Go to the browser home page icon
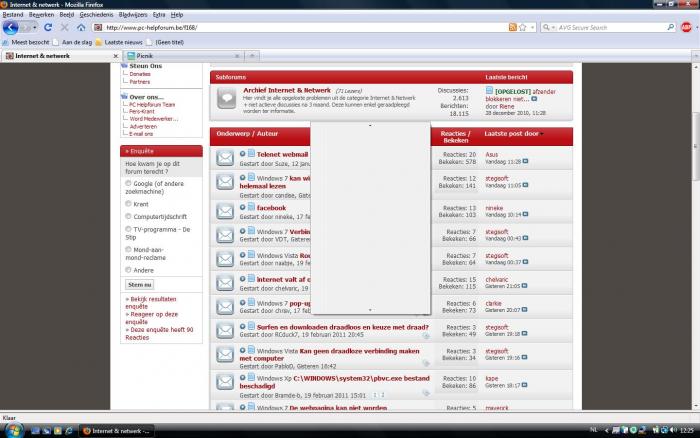700x438 pixels. [80, 27]
